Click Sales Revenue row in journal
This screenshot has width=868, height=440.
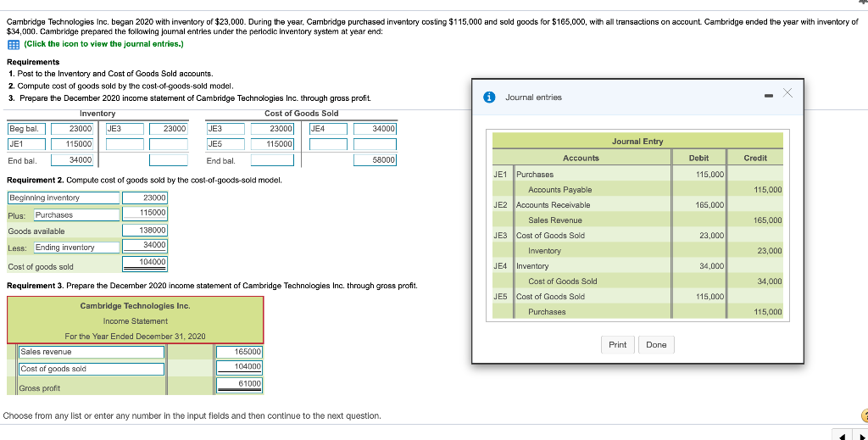(x=637, y=220)
